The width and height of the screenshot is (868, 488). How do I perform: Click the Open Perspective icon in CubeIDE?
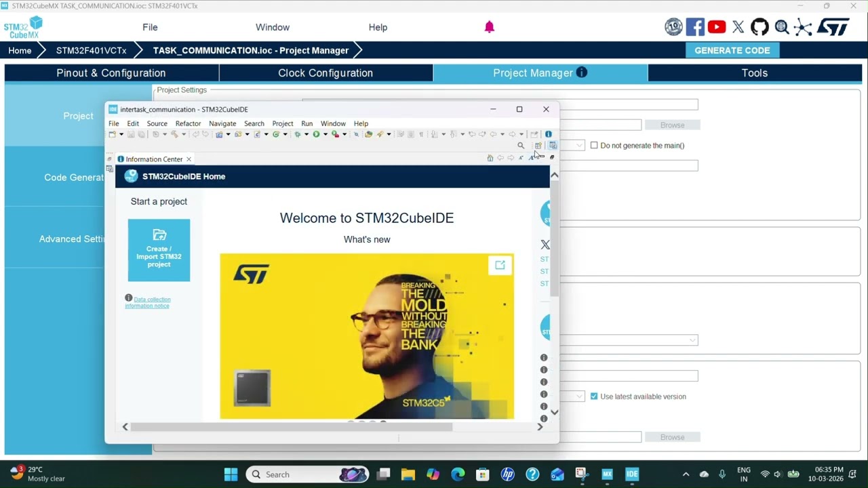click(538, 146)
